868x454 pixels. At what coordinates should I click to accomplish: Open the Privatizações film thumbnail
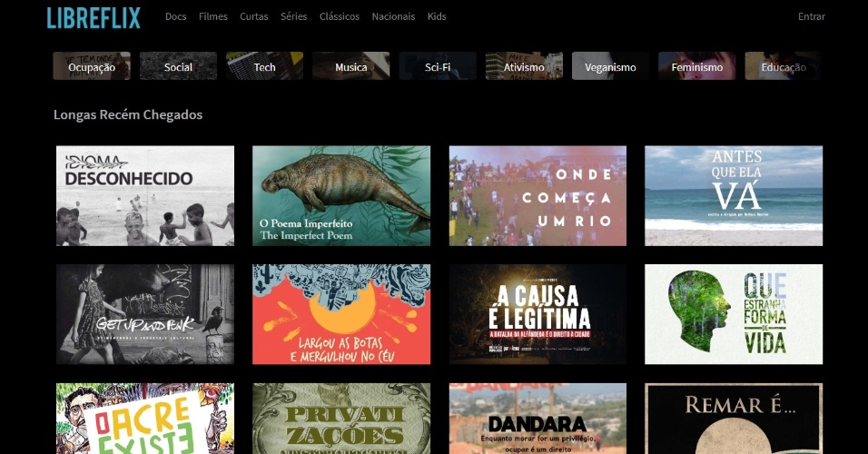click(341, 419)
